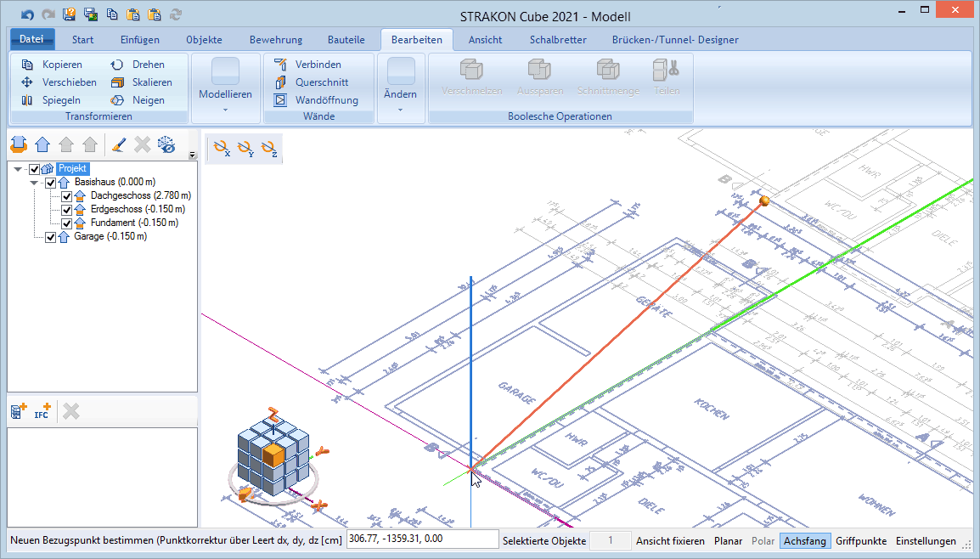Click the Redo arrow in quick access toolbar
The height and width of the screenshot is (559, 980).
[x=48, y=15]
